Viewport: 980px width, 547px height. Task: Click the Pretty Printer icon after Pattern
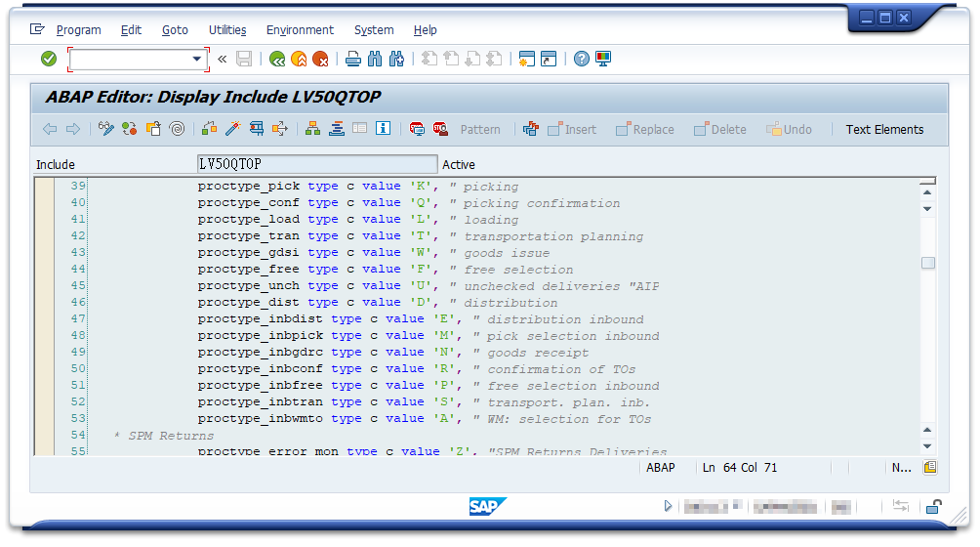coord(531,129)
